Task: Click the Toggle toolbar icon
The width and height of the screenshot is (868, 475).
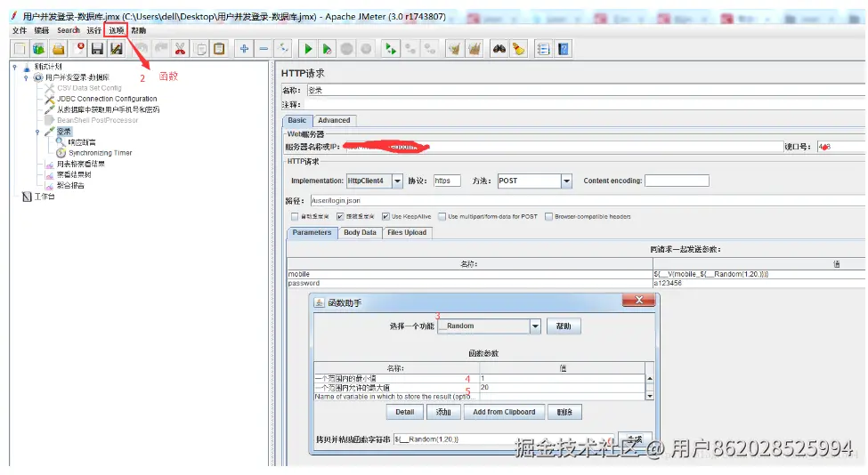Action: pos(283,49)
